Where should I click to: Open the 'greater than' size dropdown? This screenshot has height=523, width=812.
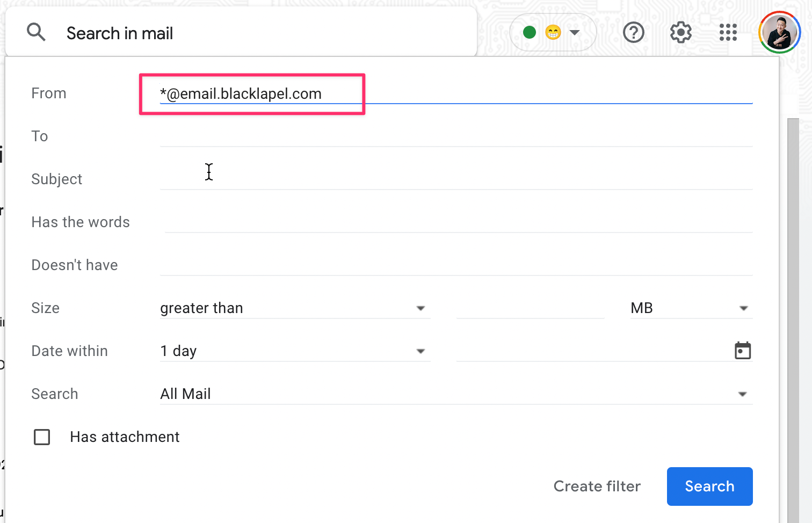295,308
